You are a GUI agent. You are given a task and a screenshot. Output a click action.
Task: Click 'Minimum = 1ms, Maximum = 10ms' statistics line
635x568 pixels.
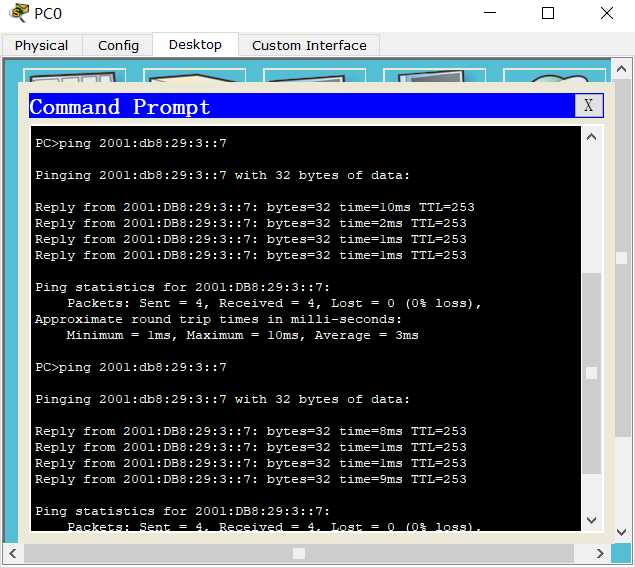(242, 335)
